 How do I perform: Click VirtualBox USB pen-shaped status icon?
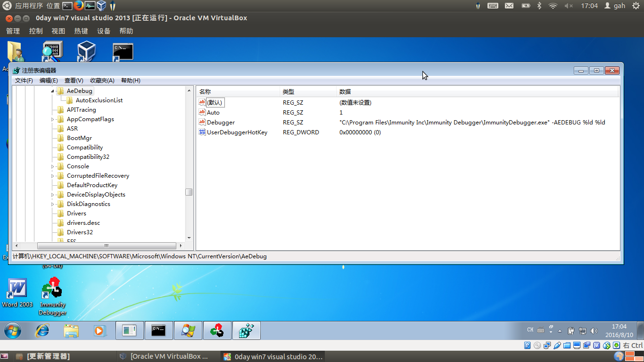557,346
